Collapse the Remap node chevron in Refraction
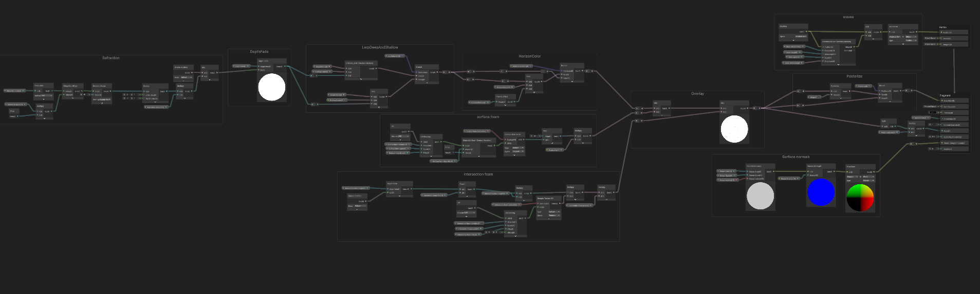The height and width of the screenshot is (294, 980). pos(155,102)
